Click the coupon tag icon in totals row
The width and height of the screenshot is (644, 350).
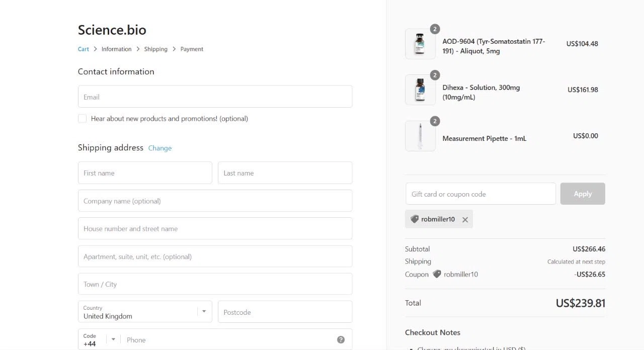437,274
